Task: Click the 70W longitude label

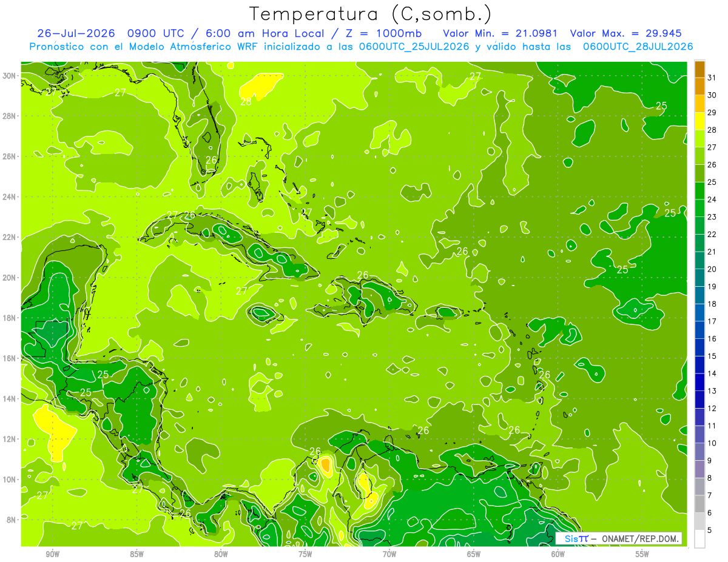Action: pyautogui.click(x=389, y=554)
